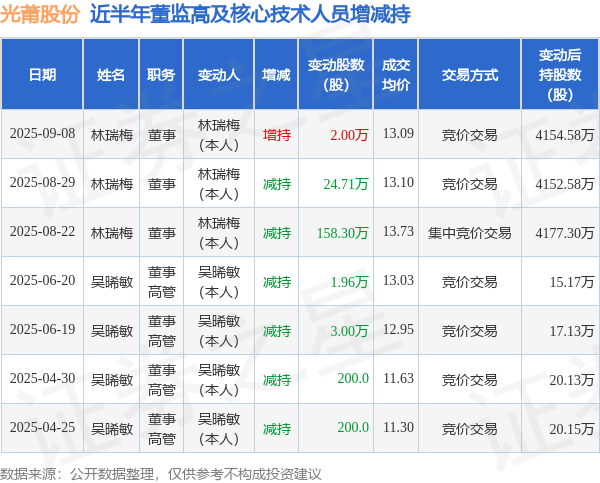
Task: Select the 姓名 column header
Action: 111,75
